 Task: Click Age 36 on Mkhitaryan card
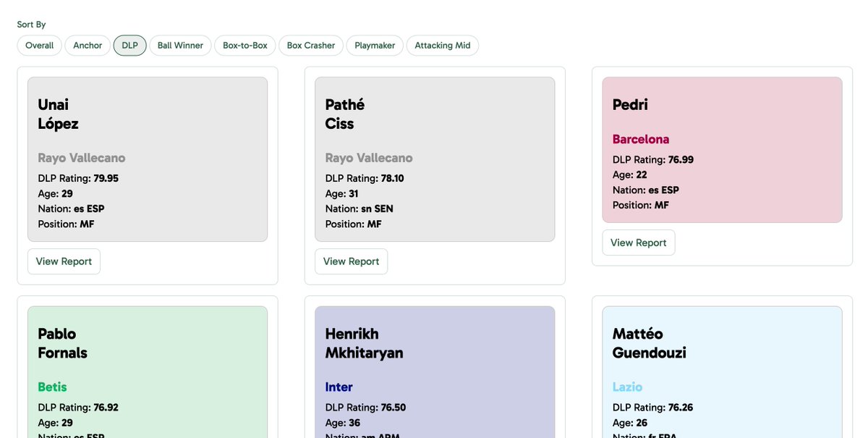343,423
